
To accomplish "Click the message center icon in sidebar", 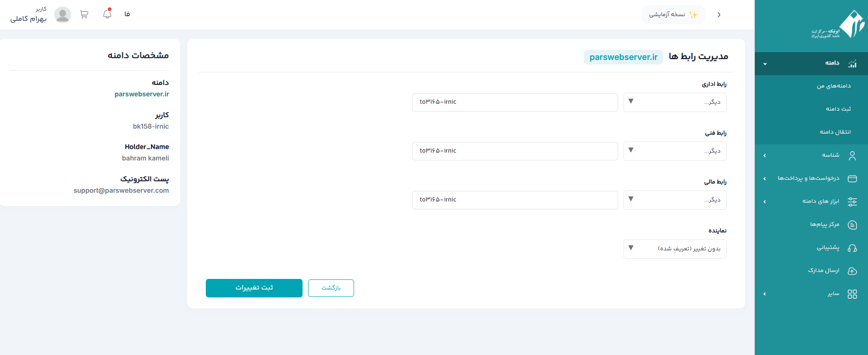I will (852, 225).
